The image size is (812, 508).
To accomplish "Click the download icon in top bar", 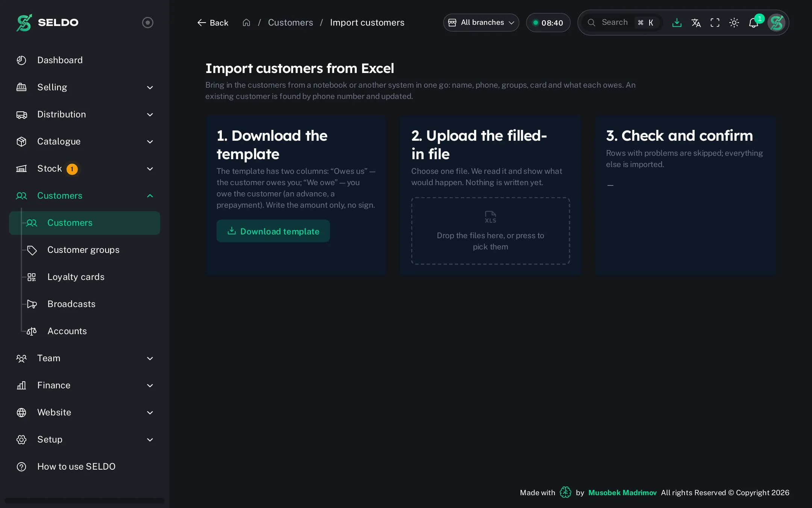I will coord(677,23).
